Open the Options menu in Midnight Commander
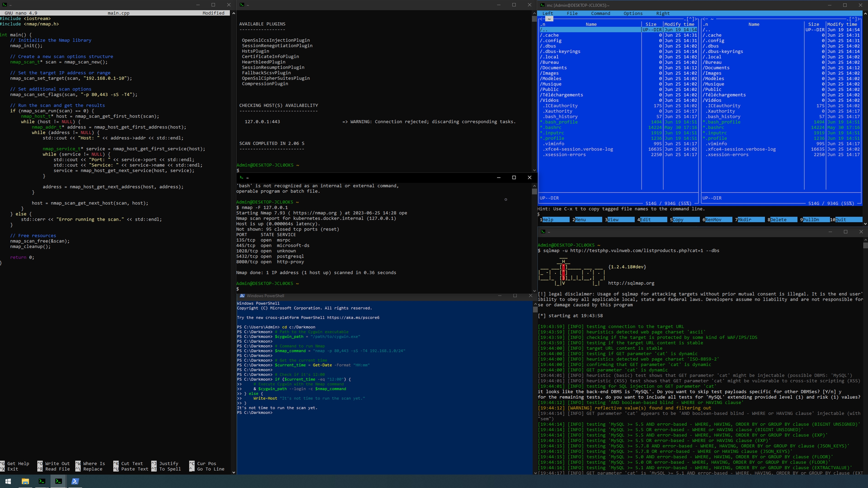 click(x=632, y=14)
